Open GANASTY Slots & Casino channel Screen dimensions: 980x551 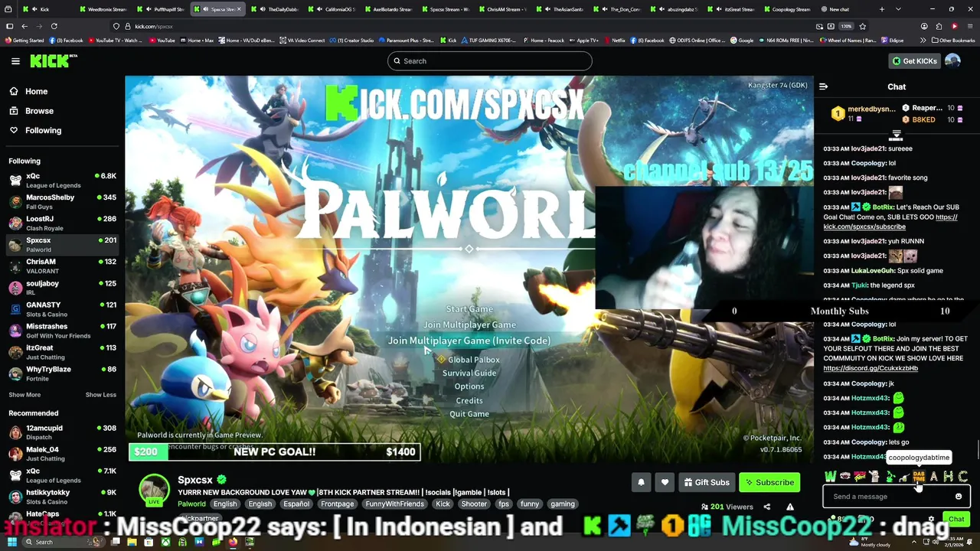(x=63, y=308)
